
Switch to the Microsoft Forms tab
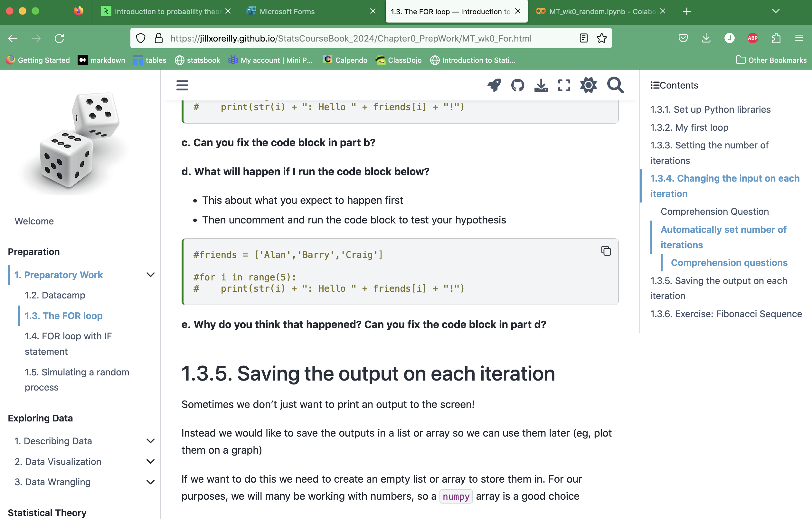click(287, 12)
